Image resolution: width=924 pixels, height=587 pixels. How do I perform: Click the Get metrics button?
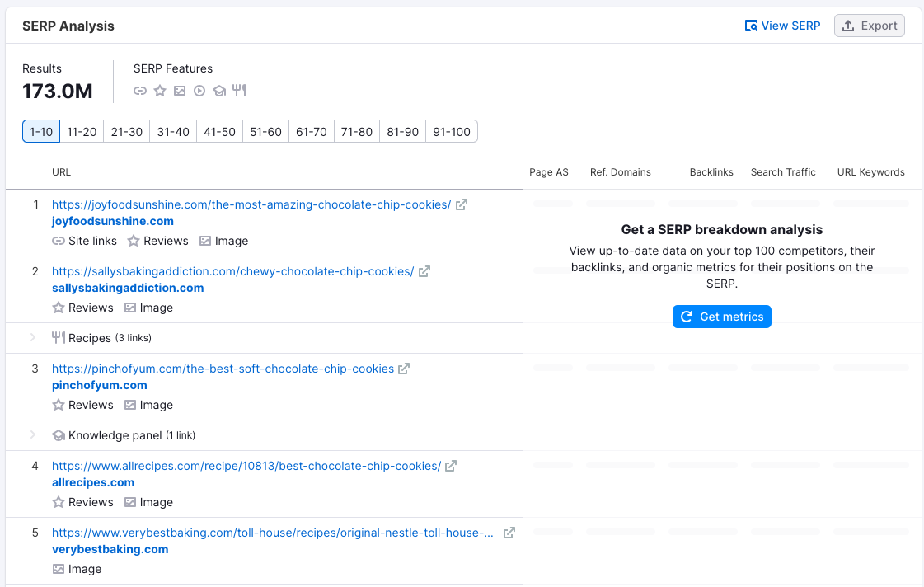[x=722, y=317]
